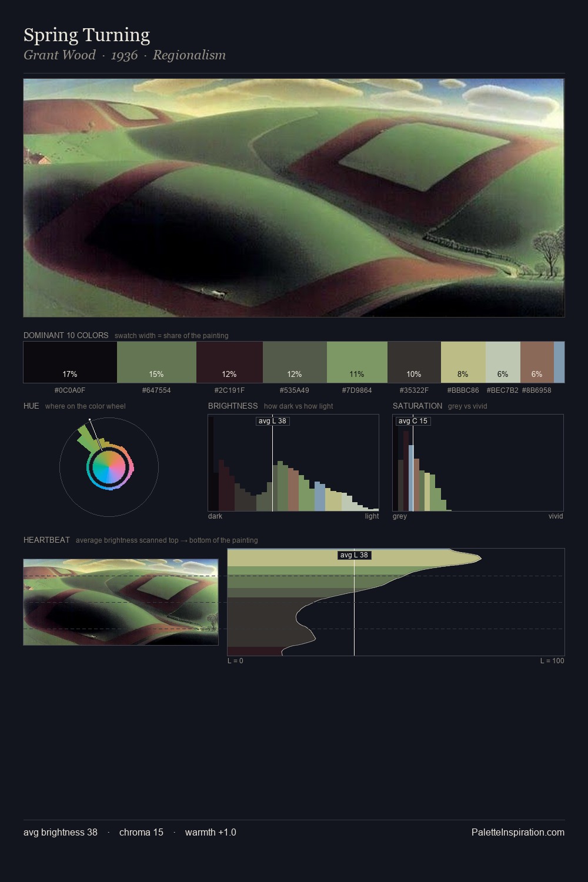Click the narrow blue swatch at palette end
The height and width of the screenshot is (882, 588).
(x=559, y=362)
